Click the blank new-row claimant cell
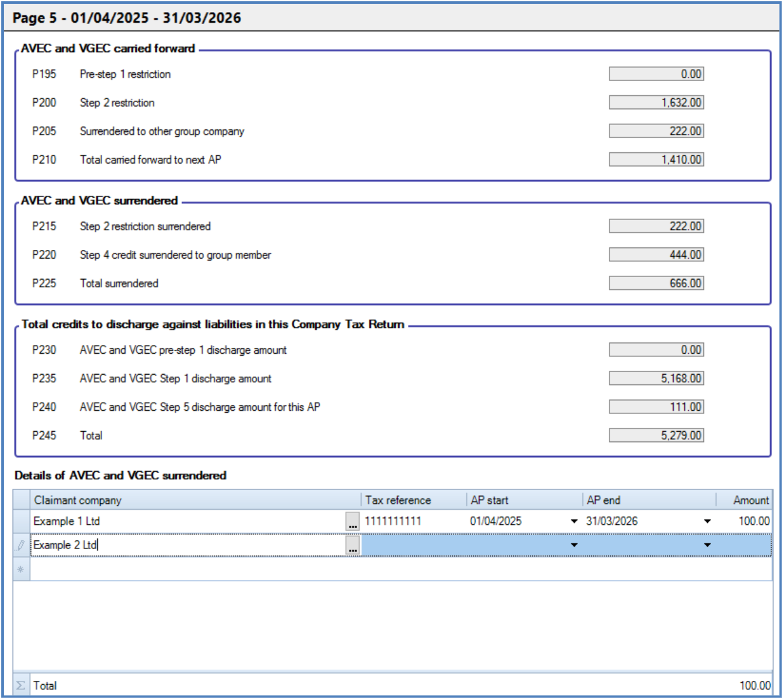Viewport: 784px width, 700px height. (x=195, y=569)
